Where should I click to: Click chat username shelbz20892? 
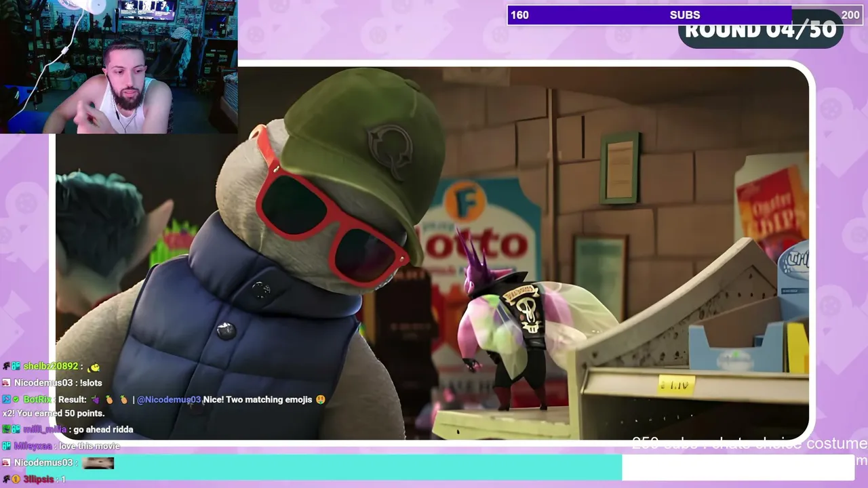(51, 367)
